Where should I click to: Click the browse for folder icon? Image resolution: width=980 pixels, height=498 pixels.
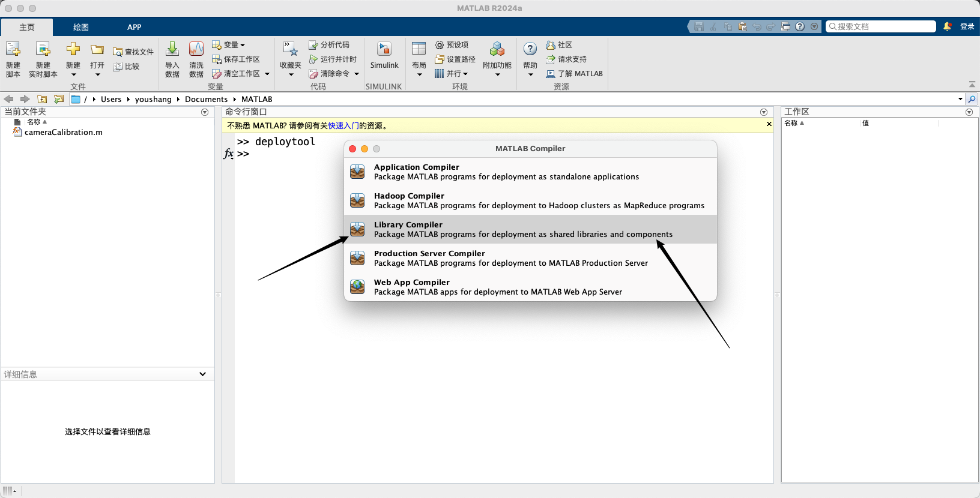(x=58, y=99)
